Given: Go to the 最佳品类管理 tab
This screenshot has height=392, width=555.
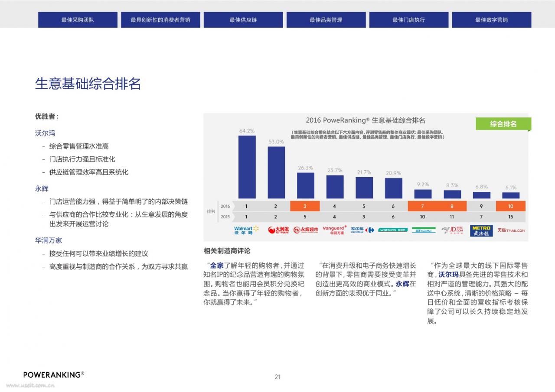Looking at the screenshot, I should point(326,20).
